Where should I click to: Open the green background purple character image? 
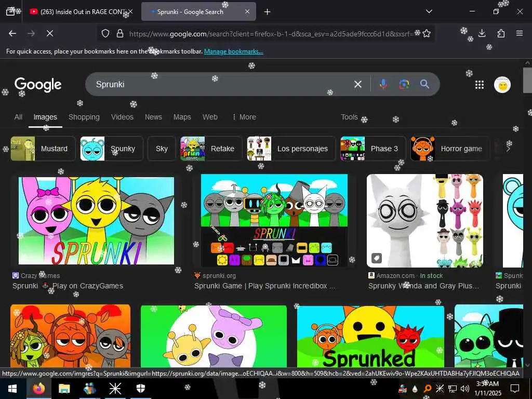(x=214, y=336)
